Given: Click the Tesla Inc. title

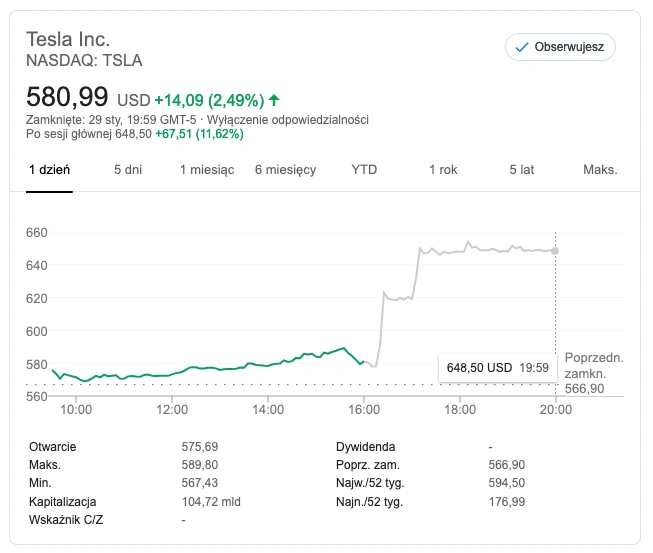Looking at the screenshot, I should (x=68, y=40).
